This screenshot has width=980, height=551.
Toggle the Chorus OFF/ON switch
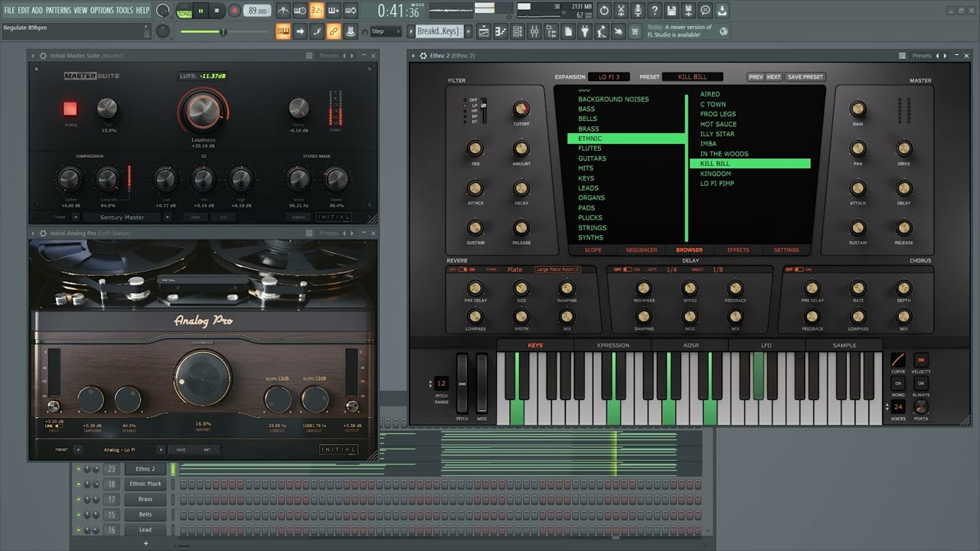[799, 269]
